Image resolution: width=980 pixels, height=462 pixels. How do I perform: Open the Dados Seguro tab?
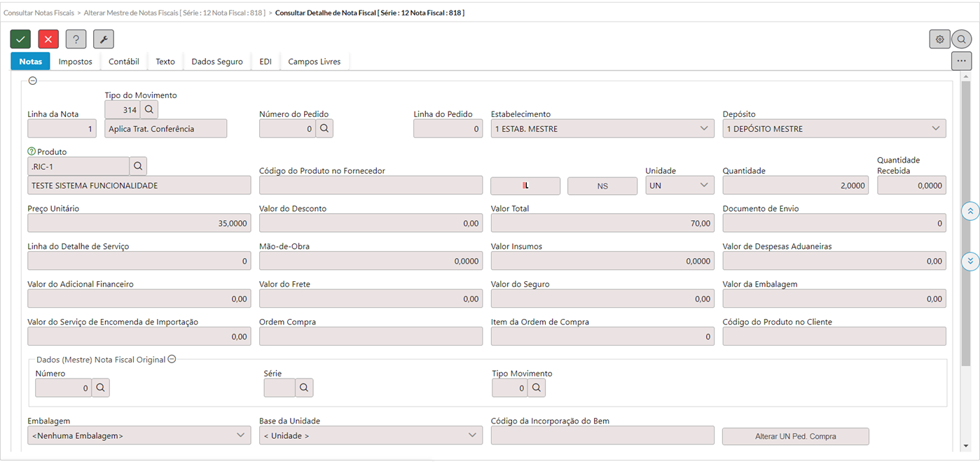click(217, 62)
